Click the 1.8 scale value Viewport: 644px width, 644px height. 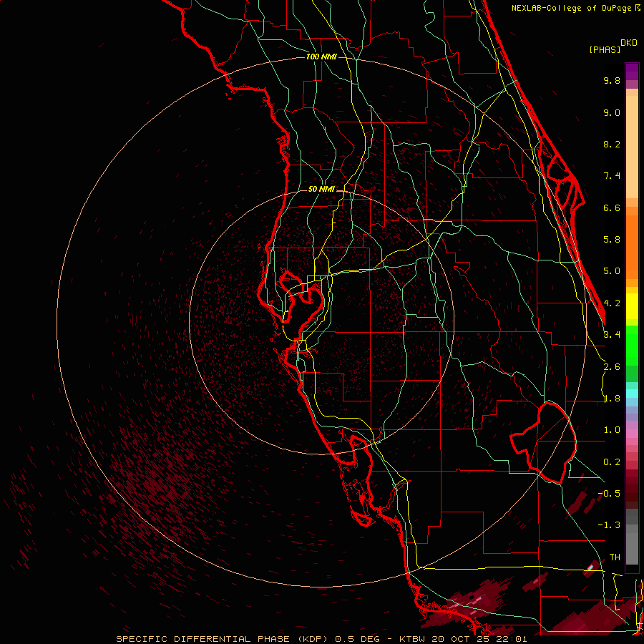[612, 399]
